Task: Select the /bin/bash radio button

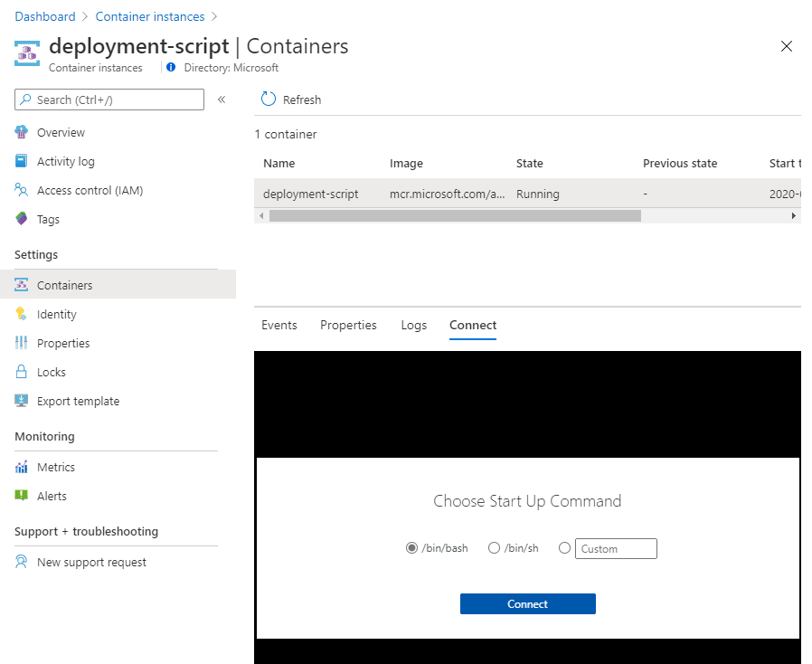Action: point(411,548)
